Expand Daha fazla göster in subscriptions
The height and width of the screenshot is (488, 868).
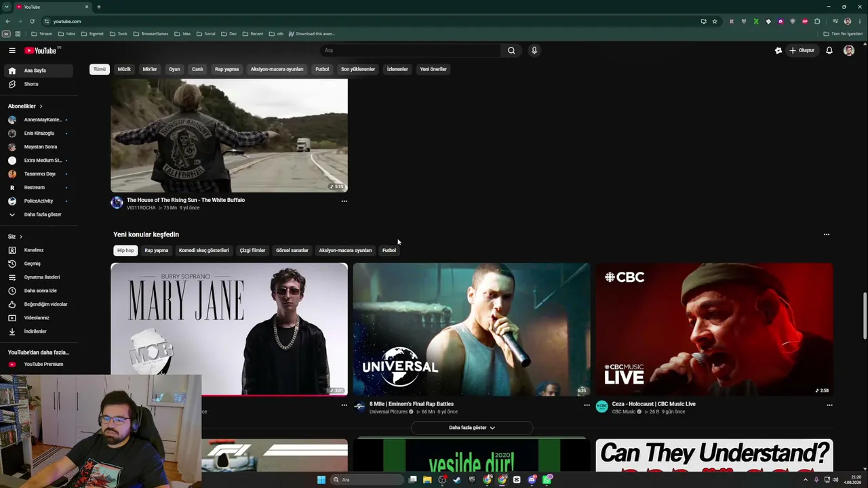[x=39, y=215]
